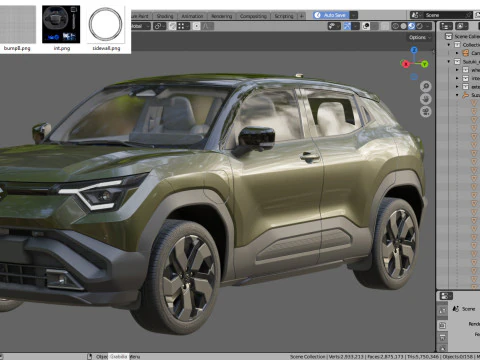Switch viewport shading to Rendered
This screenshot has height=360, width=480.
click(419, 26)
